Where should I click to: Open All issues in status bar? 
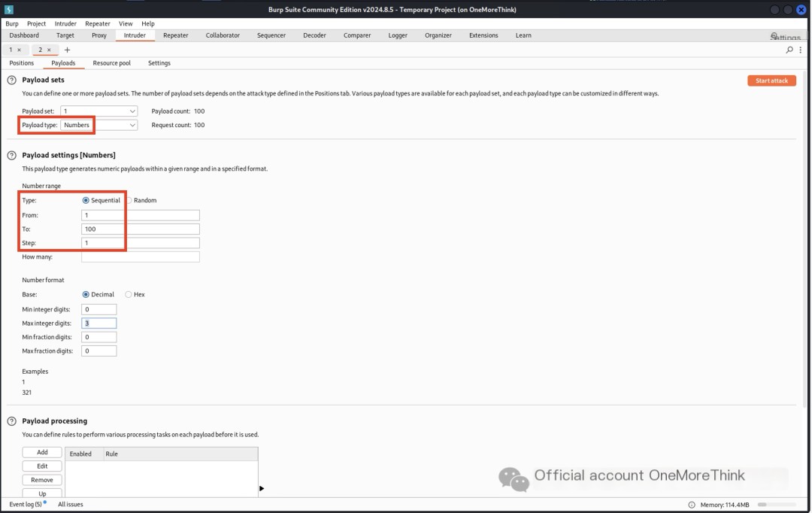(71, 505)
